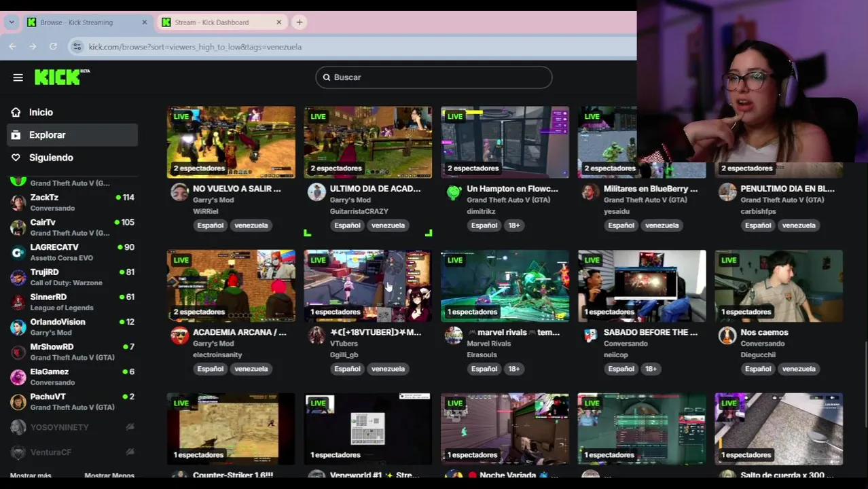Click Garry's Mod category under WiRRiel stream

coord(214,200)
